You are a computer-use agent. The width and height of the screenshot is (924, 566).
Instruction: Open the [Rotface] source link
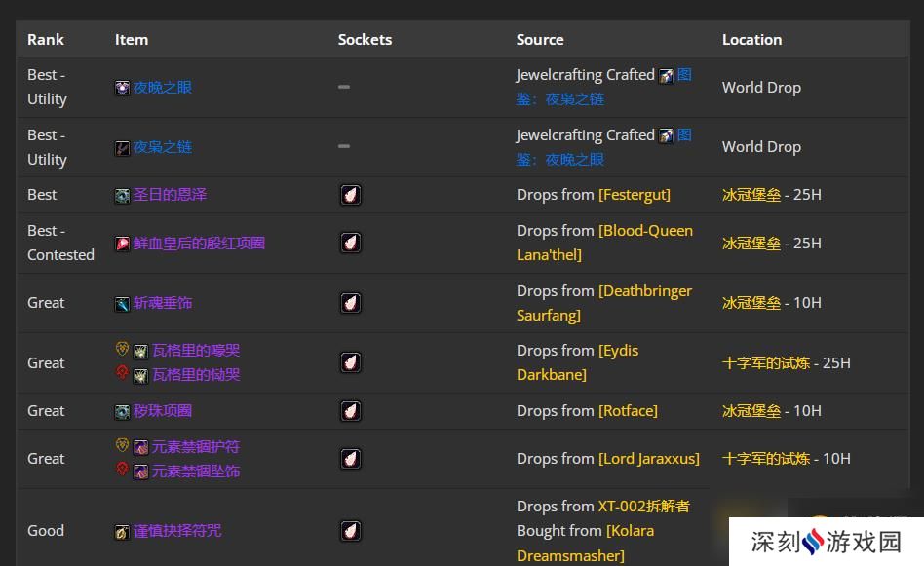coord(628,410)
